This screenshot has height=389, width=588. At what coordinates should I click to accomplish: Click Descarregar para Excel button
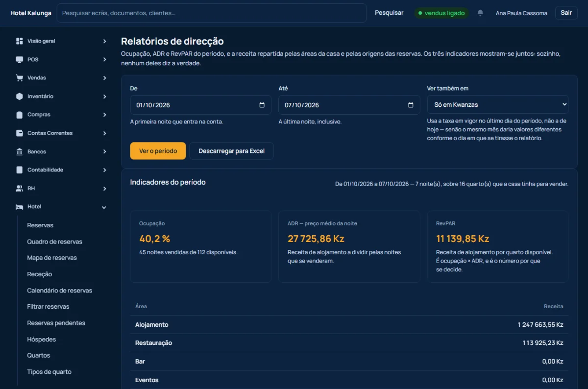[x=231, y=151]
